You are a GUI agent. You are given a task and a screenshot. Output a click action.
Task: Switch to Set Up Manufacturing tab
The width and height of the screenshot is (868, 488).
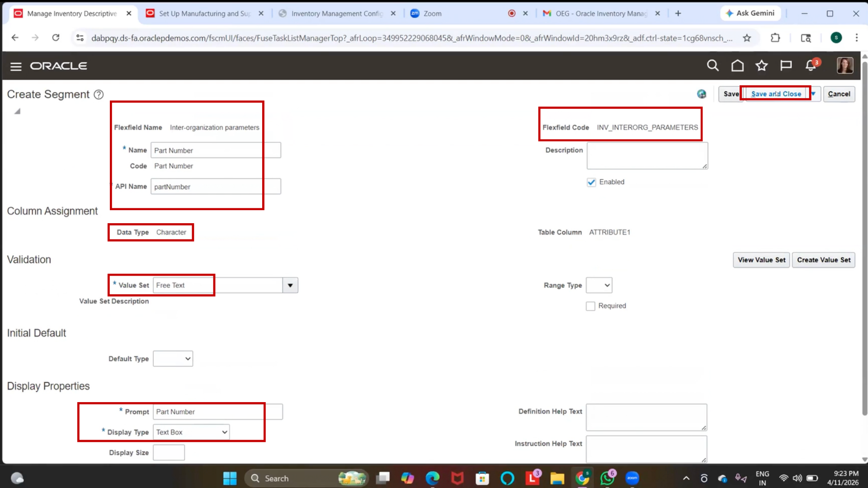[204, 14]
